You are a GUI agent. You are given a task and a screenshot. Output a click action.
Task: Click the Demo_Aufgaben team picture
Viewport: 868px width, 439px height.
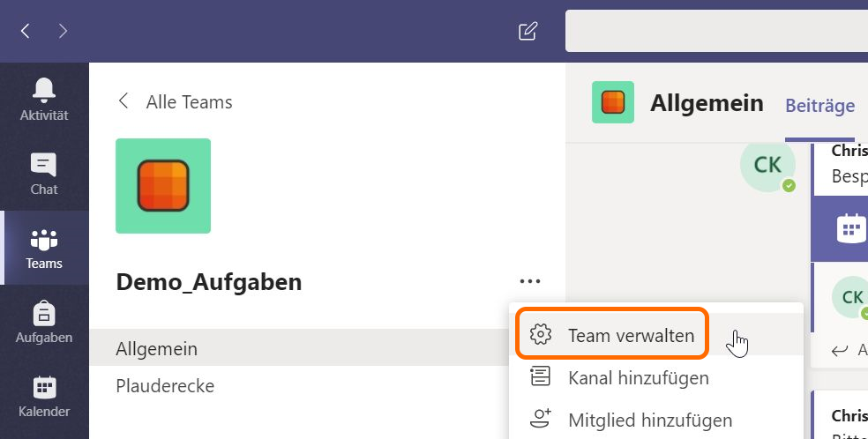[163, 186]
